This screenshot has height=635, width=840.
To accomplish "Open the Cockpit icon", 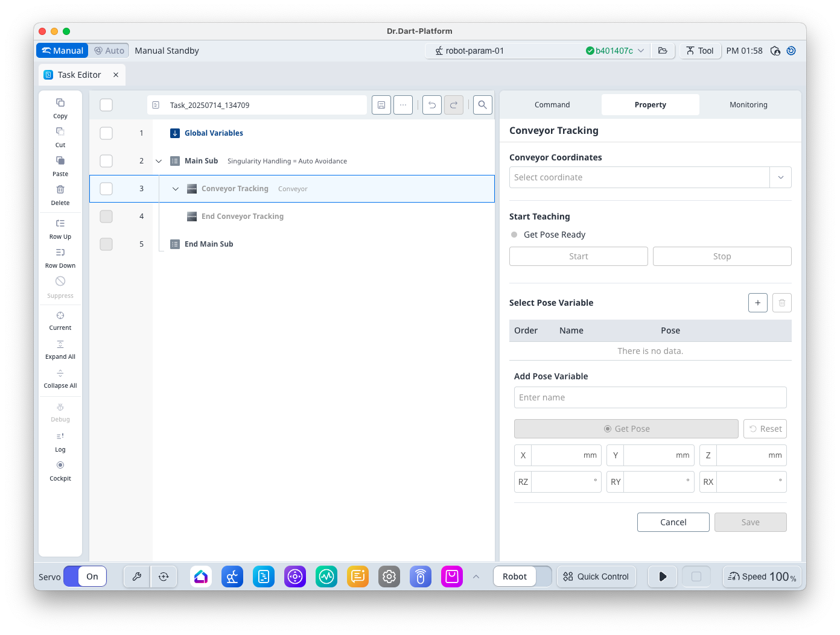I will click(x=60, y=466).
